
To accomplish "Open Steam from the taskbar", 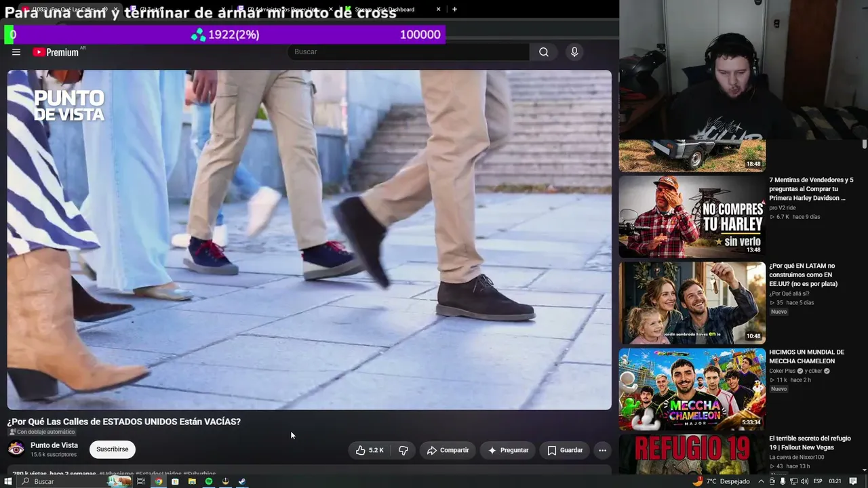I will [x=242, y=481].
